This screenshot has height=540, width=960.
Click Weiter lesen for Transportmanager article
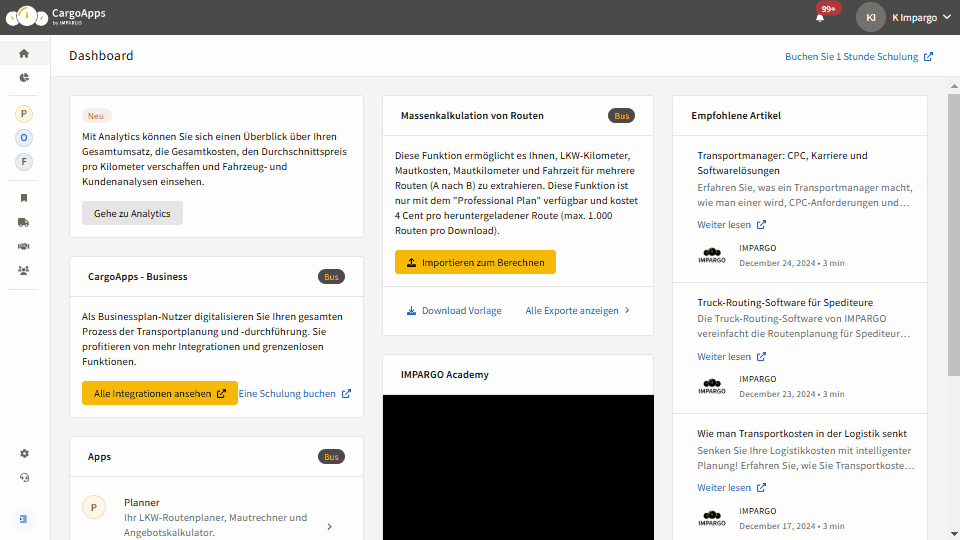click(x=731, y=225)
